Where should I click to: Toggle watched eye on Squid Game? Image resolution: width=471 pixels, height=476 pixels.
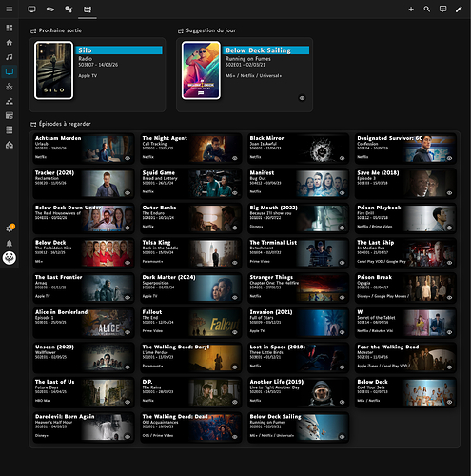(x=235, y=193)
